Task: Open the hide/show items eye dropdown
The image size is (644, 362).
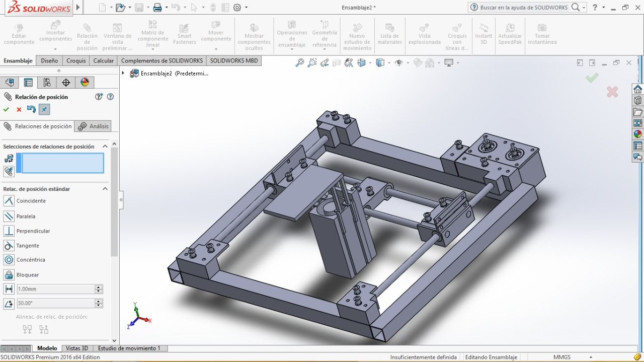Action: (x=408, y=62)
